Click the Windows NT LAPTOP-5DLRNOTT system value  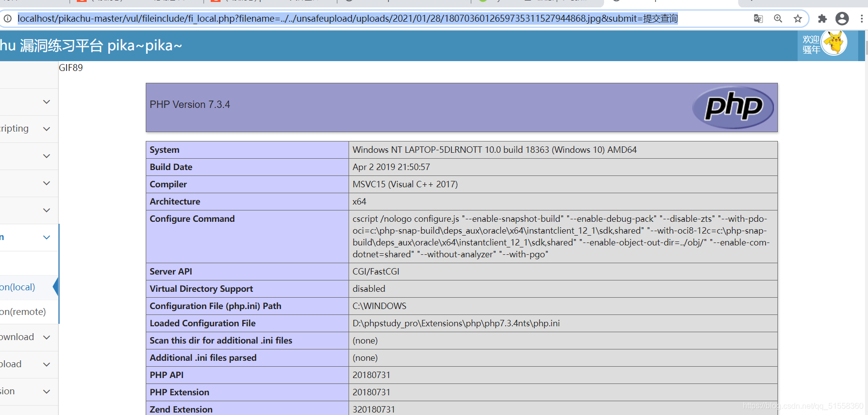click(x=494, y=150)
